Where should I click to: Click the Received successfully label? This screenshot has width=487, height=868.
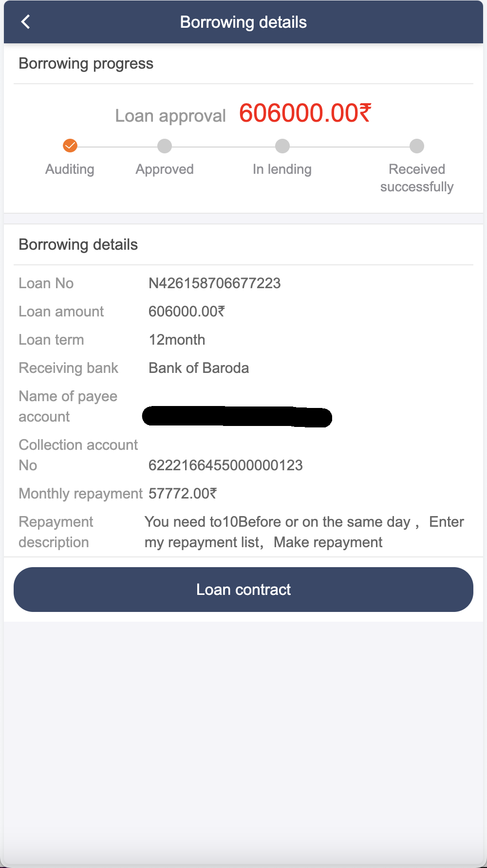click(417, 178)
